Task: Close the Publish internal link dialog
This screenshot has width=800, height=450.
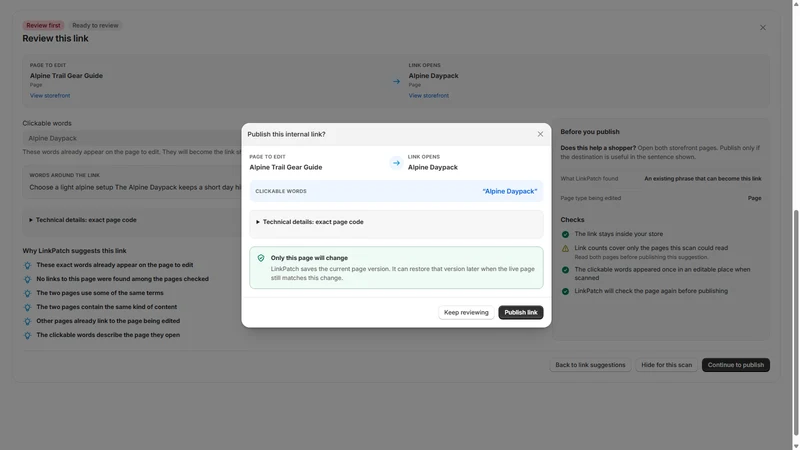Action: click(540, 134)
